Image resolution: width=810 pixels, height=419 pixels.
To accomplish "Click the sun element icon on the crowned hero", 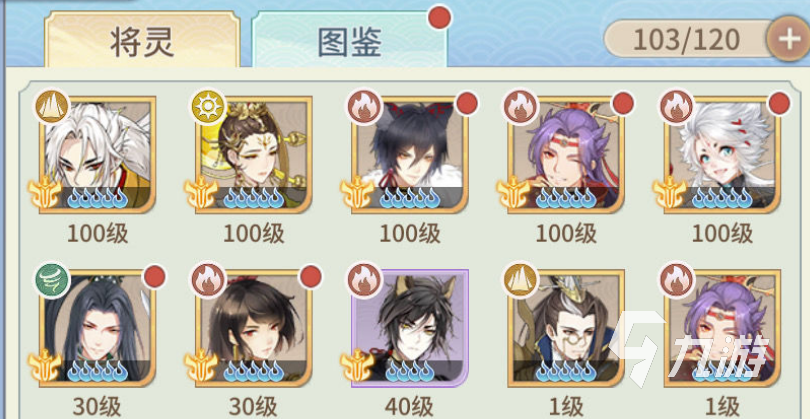I will click(x=209, y=106).
